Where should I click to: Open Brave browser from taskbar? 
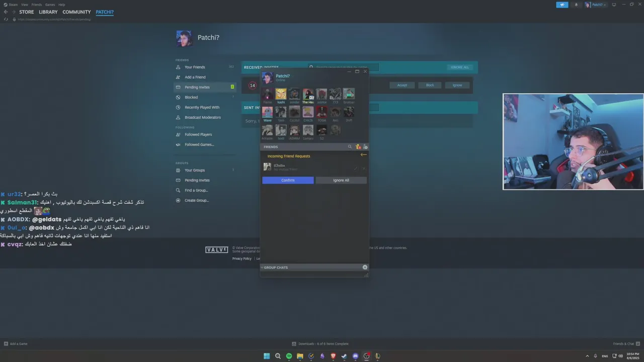point(333,356)
